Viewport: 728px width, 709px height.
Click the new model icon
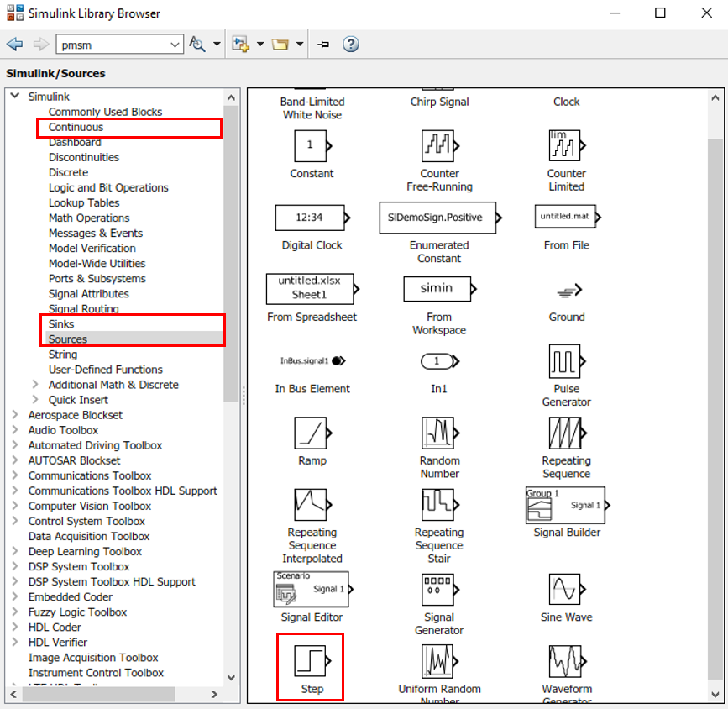point(240,45)
